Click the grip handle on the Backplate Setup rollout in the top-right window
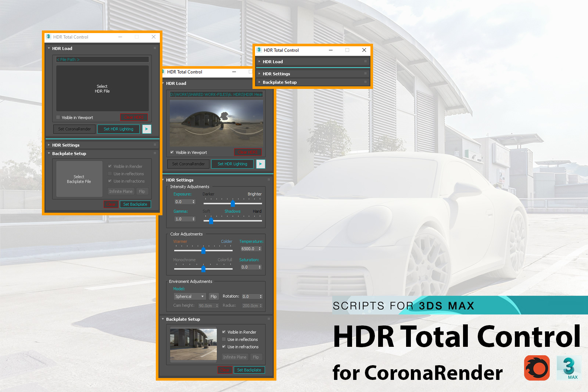This screenshot has width=588, height=392. (365, 82)
